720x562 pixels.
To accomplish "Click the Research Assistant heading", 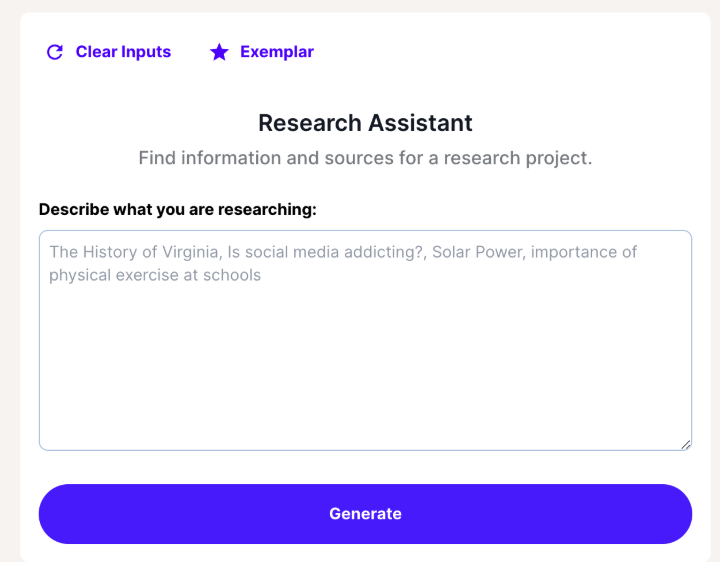I will click(365, 123).
